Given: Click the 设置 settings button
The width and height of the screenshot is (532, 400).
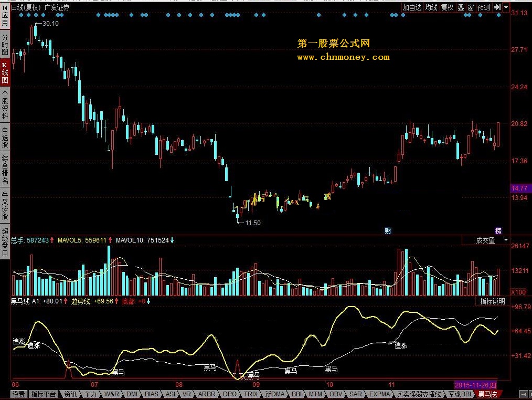Looking at the screenshot, I should (19, 394).
